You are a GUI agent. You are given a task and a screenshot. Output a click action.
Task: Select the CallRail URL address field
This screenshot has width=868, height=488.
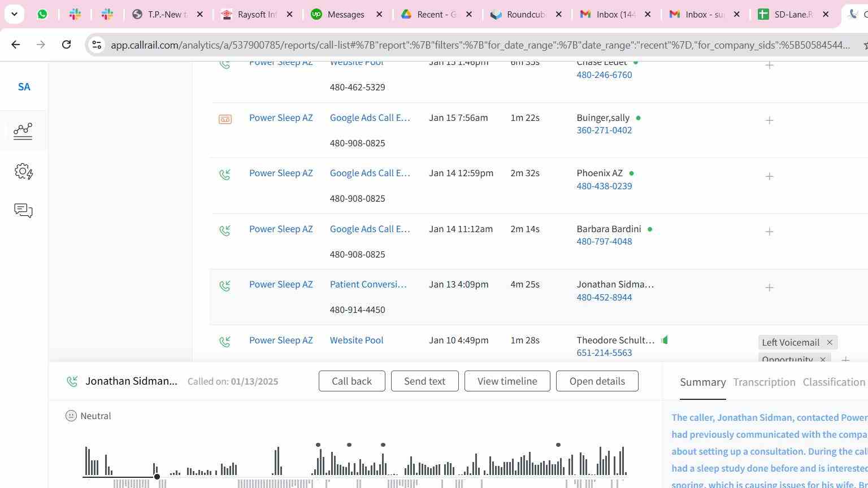pyautogui.click(x=480, y=45)
